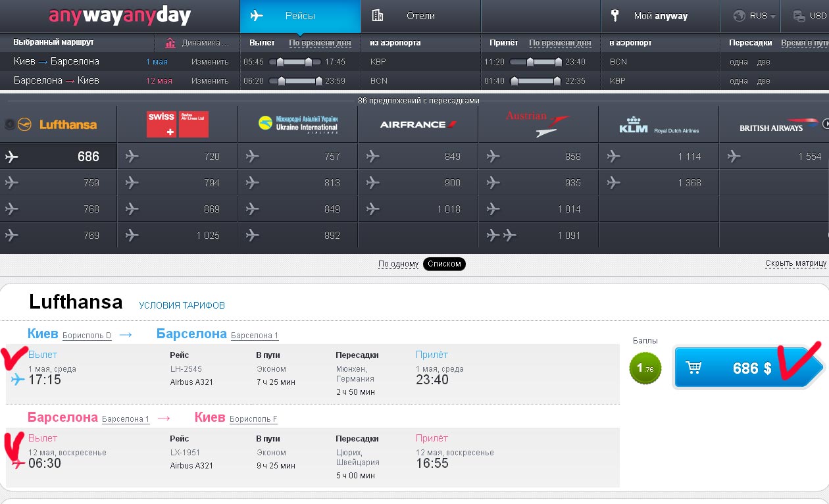829x504 pixels.
Task: Toggle одна transfer filter for Киев → Барселона
Action: point(739,62)
